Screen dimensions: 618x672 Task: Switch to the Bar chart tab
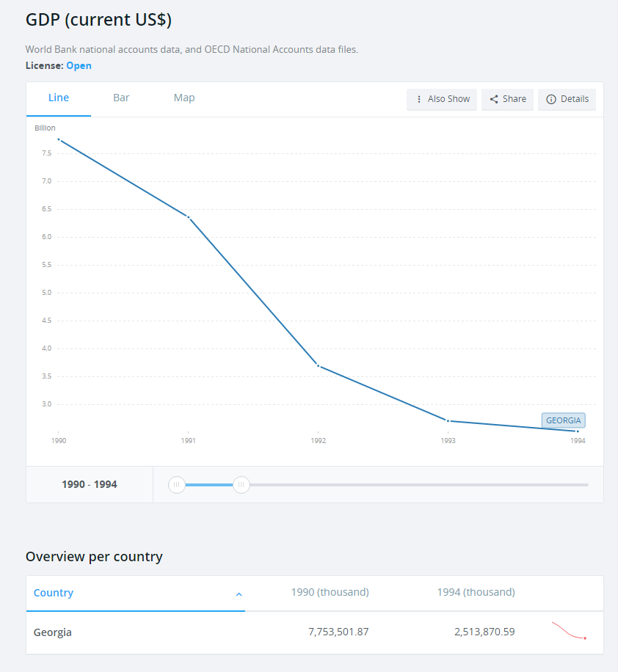tap(121, 98)
